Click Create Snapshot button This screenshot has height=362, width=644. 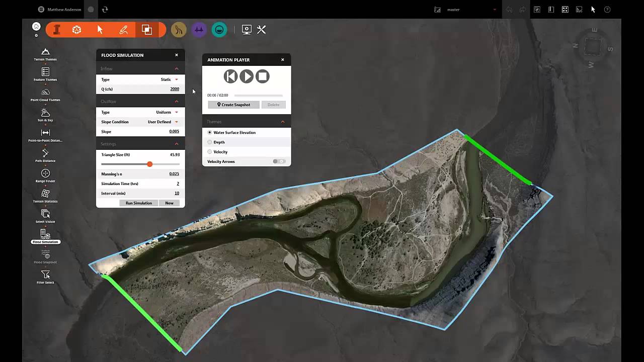tap(234, 105)
